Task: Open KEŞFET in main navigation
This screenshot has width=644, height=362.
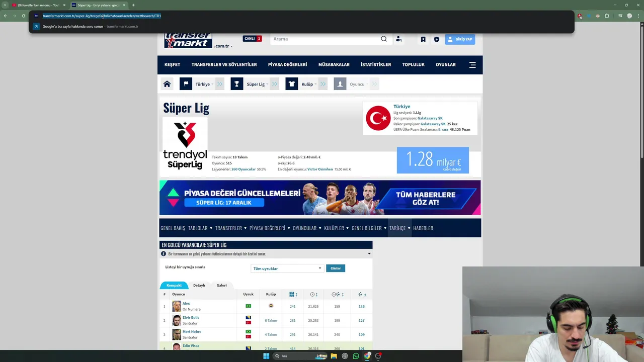Action: click(x=172, y=65)
